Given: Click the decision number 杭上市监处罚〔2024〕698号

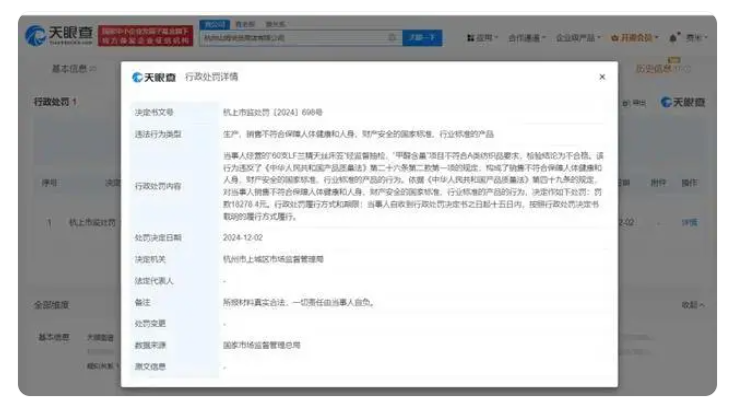Looking at the screenshot, I should click(x=273, y=112).
